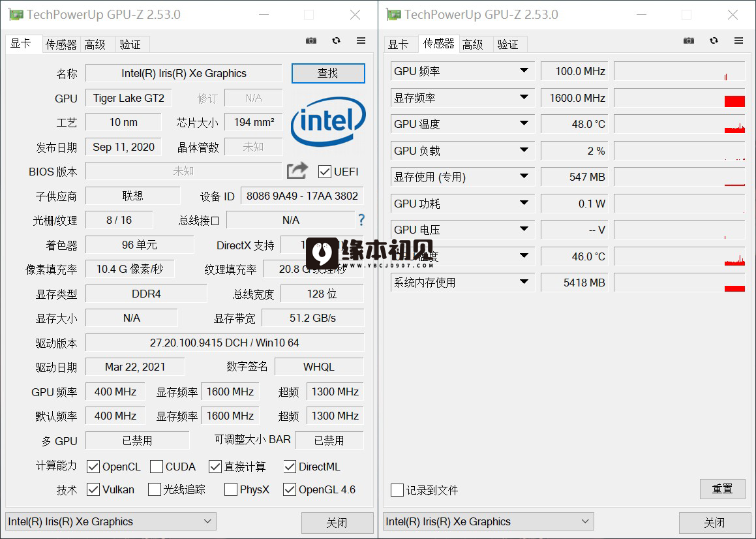Toggle the Vulkan checkbox
Image resolution: width=756 pixels, height=539 pixels.
pyautogui.click(x=93, y=489)
